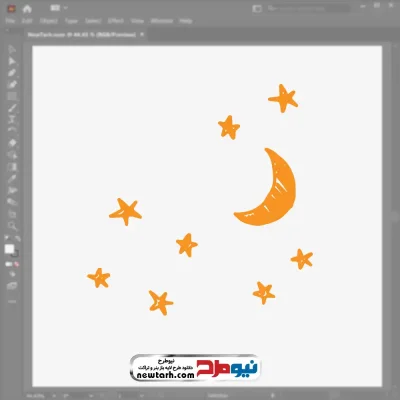Click the search field at top right
The height and width of the screenshot is (400, 400).
(308, 8)
